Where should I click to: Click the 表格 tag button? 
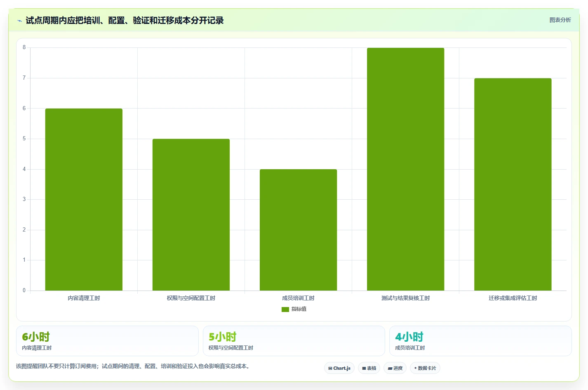tap(369, 368)
